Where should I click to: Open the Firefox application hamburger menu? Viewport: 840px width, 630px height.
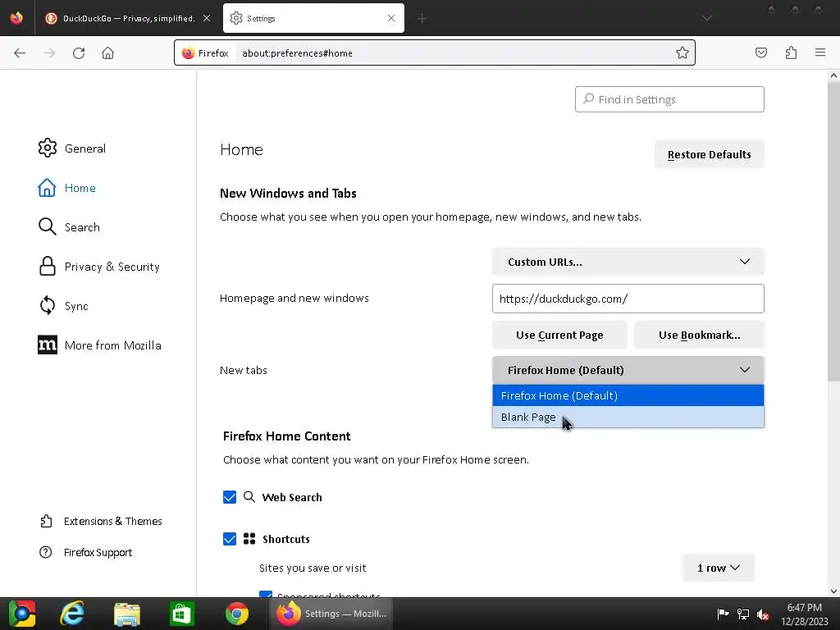point(820,52)
